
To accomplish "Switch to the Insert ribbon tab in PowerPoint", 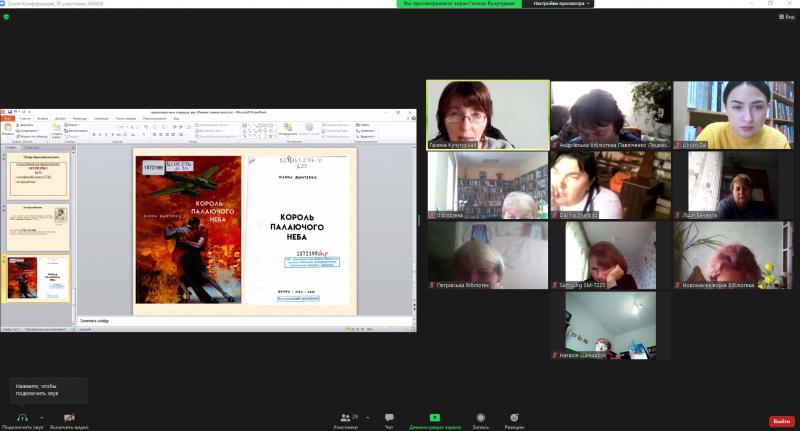I will (x=43, y=118).
